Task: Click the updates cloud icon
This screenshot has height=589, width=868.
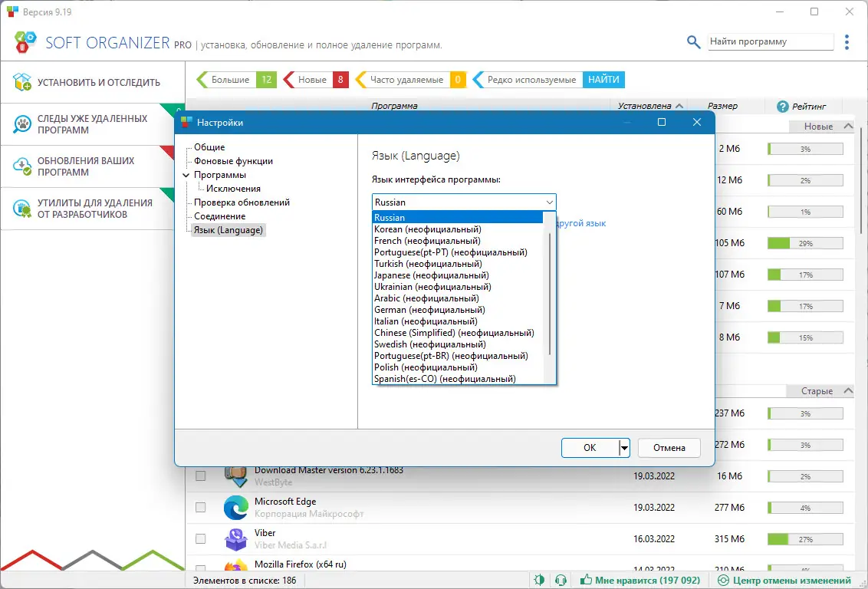Action: coord(23,166)
